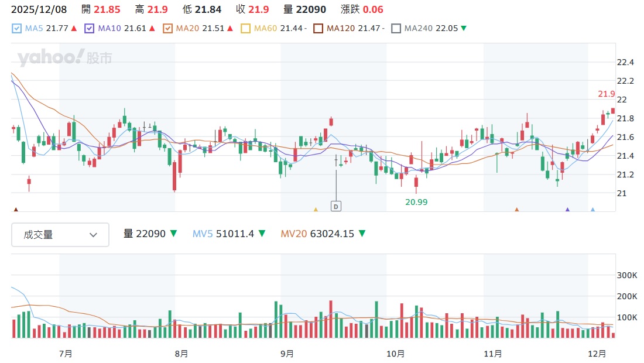
Task: Turn on the MA120 checkbox
Action: (318, 28)
